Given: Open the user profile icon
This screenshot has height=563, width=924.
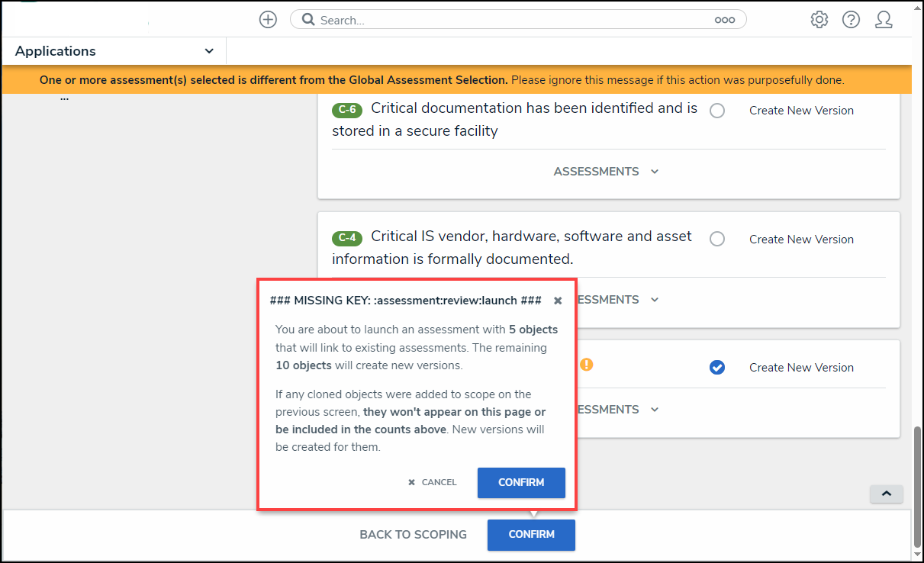Looking at the screenshot, I should 884,20.
